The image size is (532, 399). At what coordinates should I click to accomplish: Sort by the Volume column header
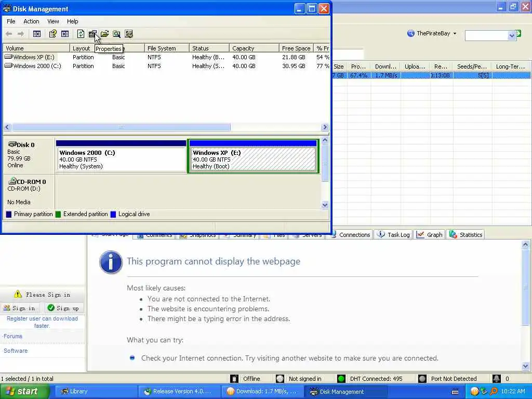tap(36, 48)
